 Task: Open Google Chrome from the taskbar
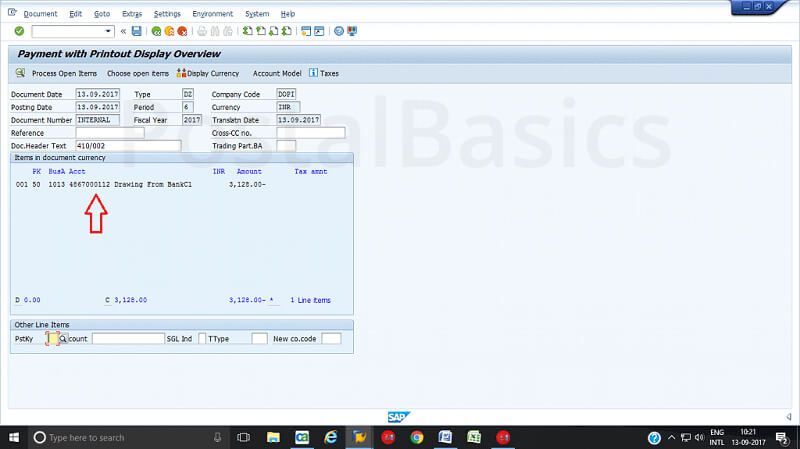[x=417, y=437]
